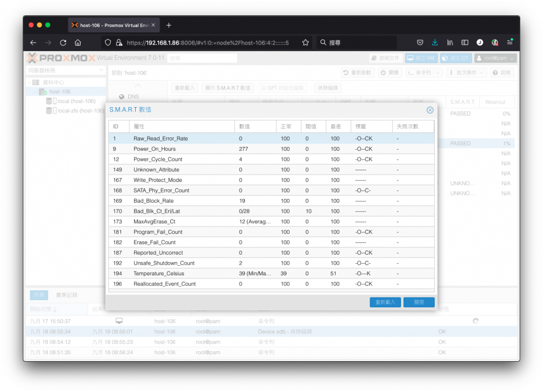Viewport: 543px width, 392px height.
Task: Collapse the datacenter tree node
Action: pyautogui.click(x=30, y=82)
